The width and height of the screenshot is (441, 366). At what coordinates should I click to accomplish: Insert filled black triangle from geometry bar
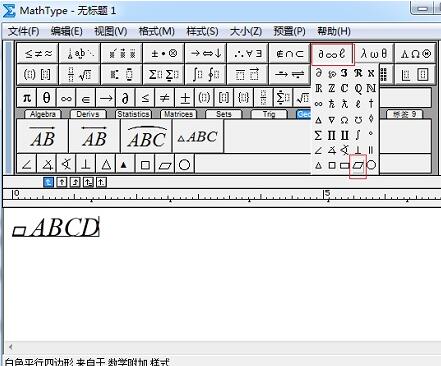click(125, 164)
